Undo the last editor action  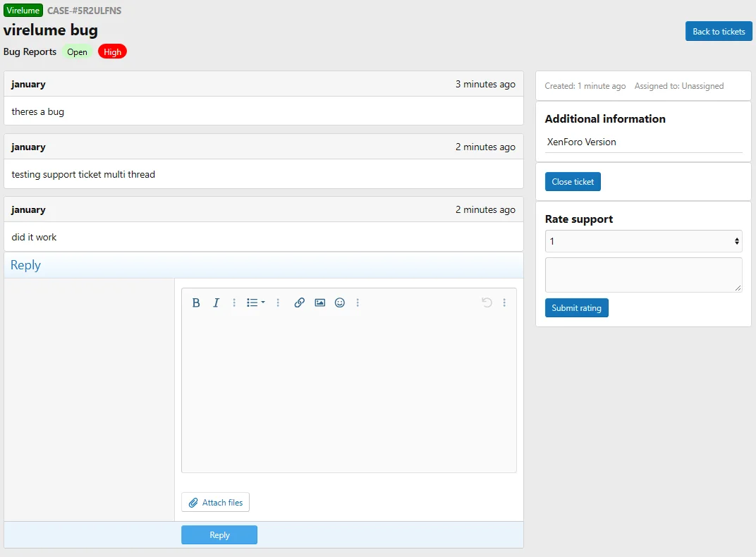487,302
